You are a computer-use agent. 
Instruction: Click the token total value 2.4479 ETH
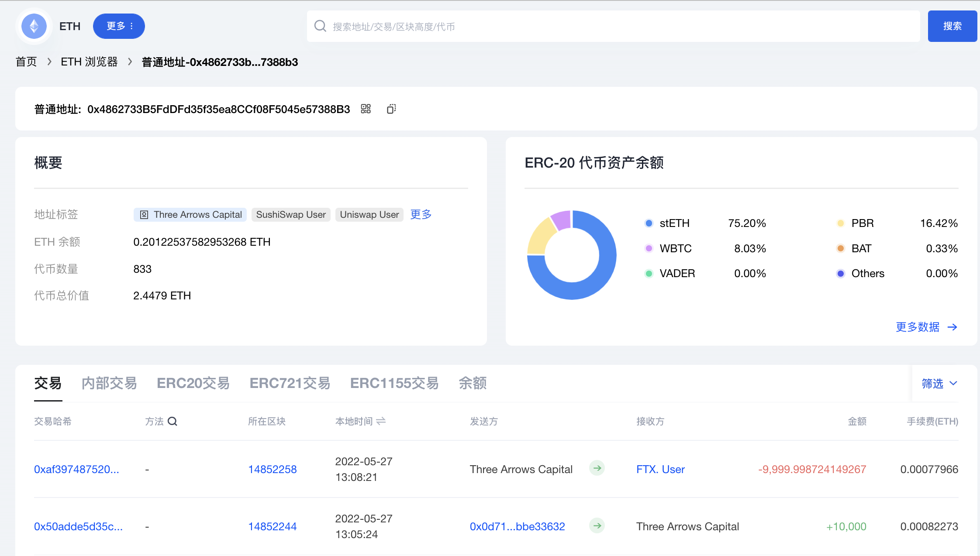(x=162, y=295)
